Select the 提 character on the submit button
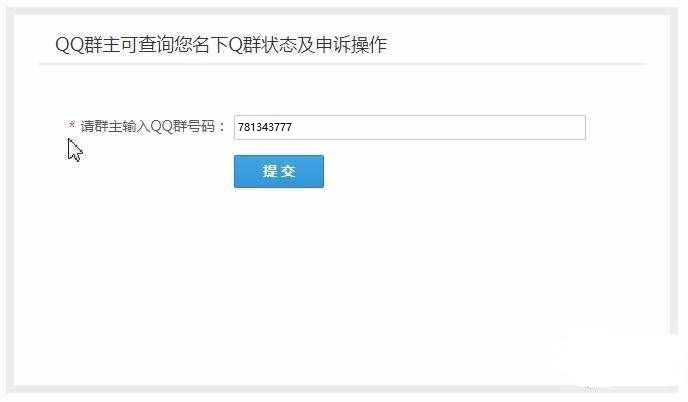 (x=269, y=171)
